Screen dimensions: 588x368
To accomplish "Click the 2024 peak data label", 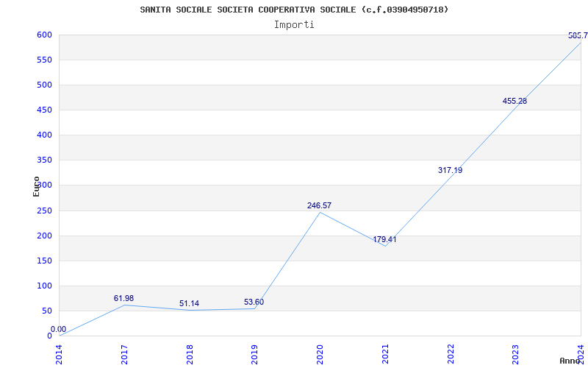I will (578, 35).
